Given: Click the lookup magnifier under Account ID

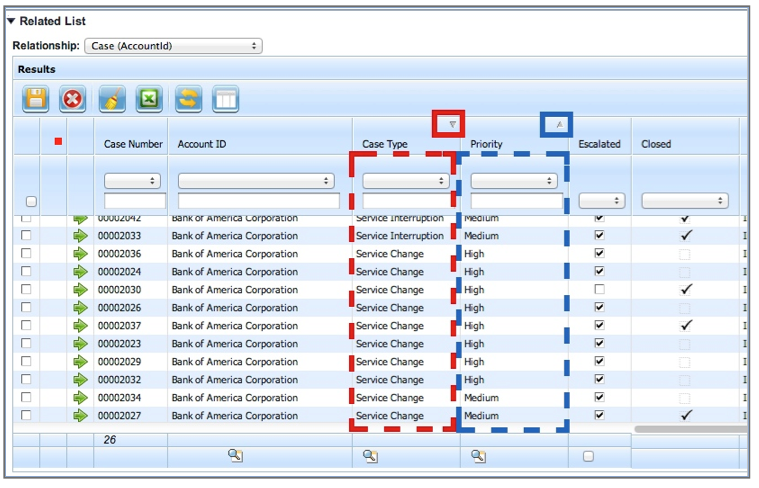Looking at the screenshot, I should pyautogui.click(x=236, y=455).
